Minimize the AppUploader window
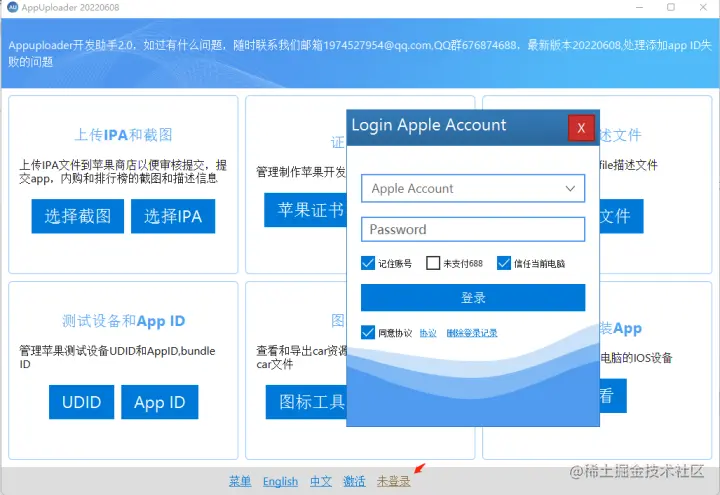The width and height of the screenshot is (720, 495). (639, 7)
